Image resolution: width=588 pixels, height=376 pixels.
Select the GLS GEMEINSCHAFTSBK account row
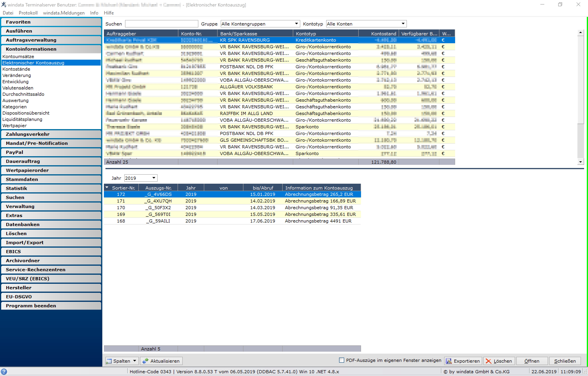pos(279,140)
